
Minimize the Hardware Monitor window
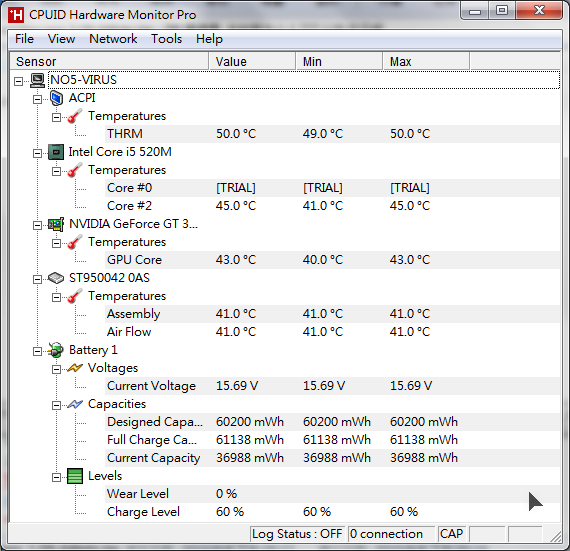pyautogui.click(x=475, y=11)
